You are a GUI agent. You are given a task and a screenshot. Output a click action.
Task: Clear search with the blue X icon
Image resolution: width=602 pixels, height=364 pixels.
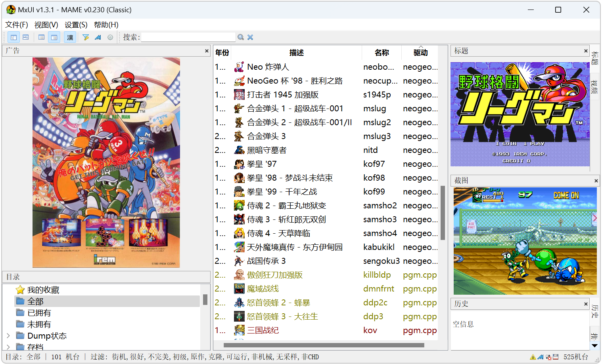(250, 37)
